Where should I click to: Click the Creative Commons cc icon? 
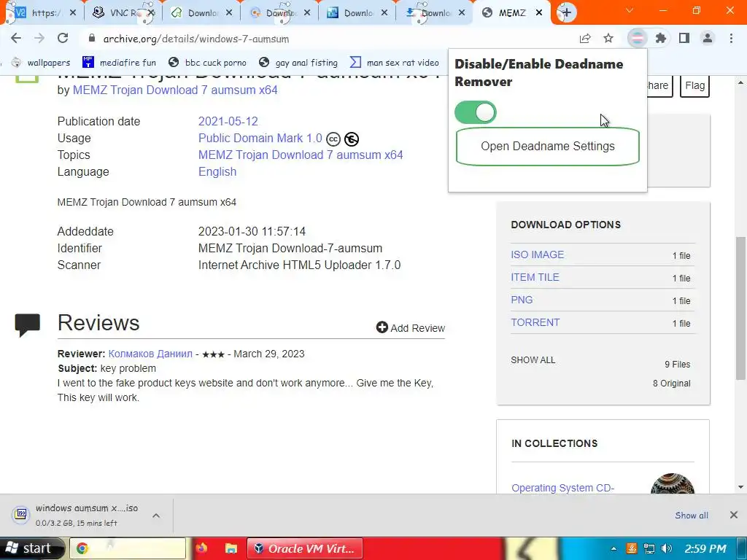[333, 139]
